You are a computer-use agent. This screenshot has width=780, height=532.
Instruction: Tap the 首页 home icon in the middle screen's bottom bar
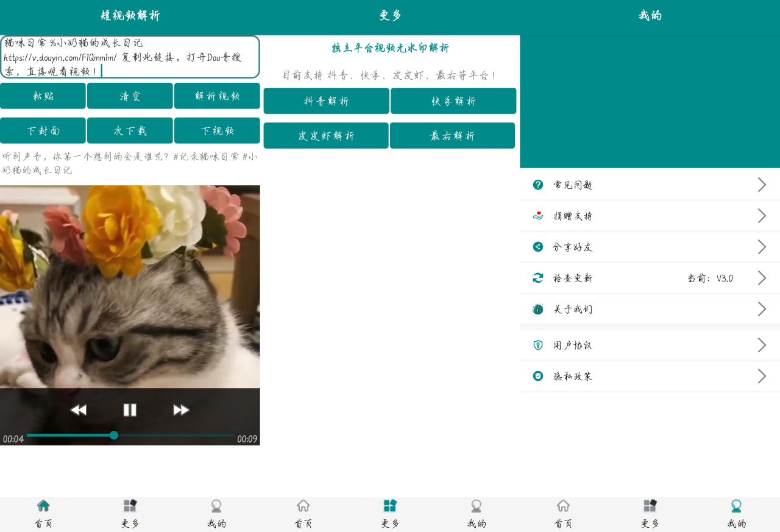coord(303,506)
